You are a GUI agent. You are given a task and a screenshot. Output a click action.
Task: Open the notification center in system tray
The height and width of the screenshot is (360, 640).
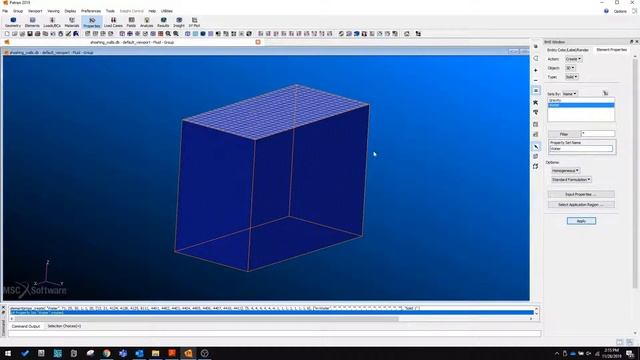tap(630, 353)
